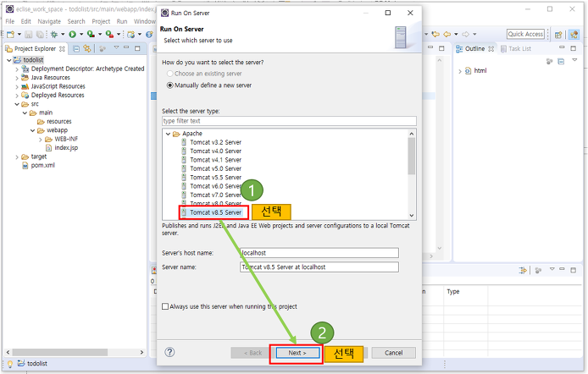Click the Back navigation arrow in the toolbar
Viewport: 588px width, 374px height.
click(x=447, y=35)
